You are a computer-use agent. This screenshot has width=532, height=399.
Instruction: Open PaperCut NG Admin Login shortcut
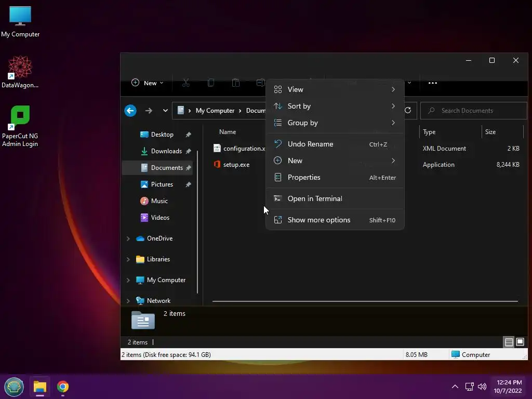click(x=20, y=126)
